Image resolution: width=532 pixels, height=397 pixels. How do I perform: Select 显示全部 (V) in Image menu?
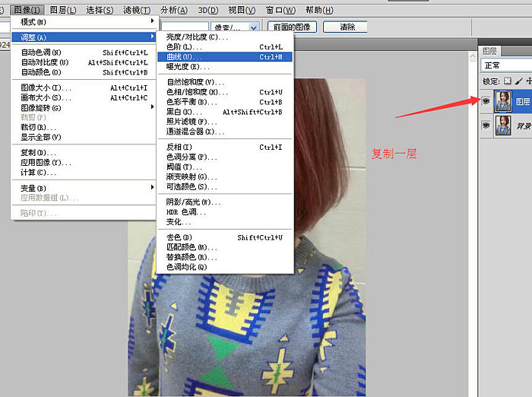[x=83, y=137]
